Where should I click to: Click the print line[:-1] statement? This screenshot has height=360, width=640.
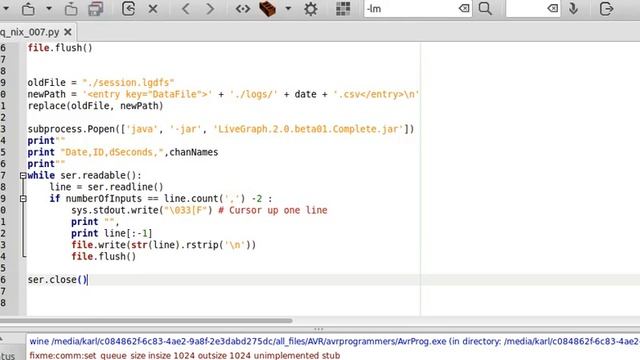(111, 233)
